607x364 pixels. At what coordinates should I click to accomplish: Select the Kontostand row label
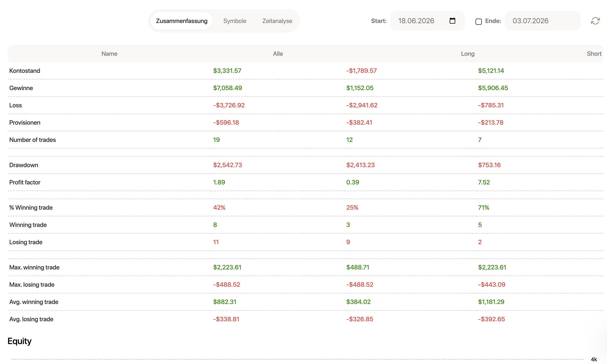25,71
